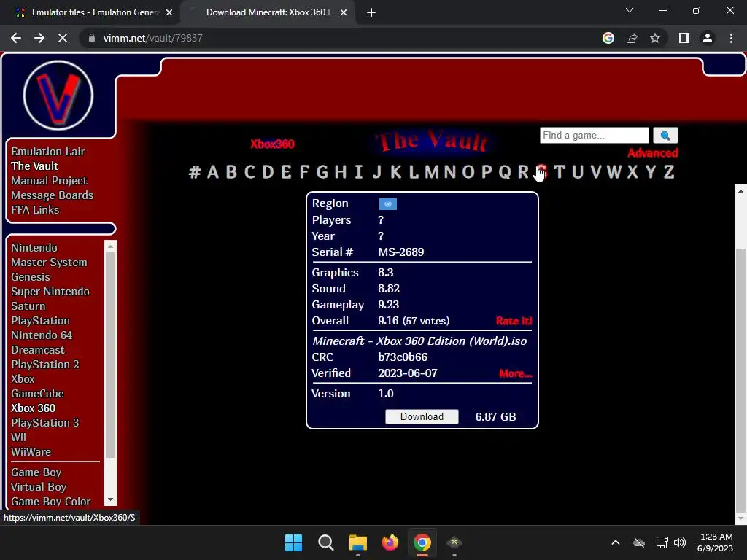The width and height of the screenshot is (747, 560).
Task: Browse games starting with letter M
Action: pos(431,172)
